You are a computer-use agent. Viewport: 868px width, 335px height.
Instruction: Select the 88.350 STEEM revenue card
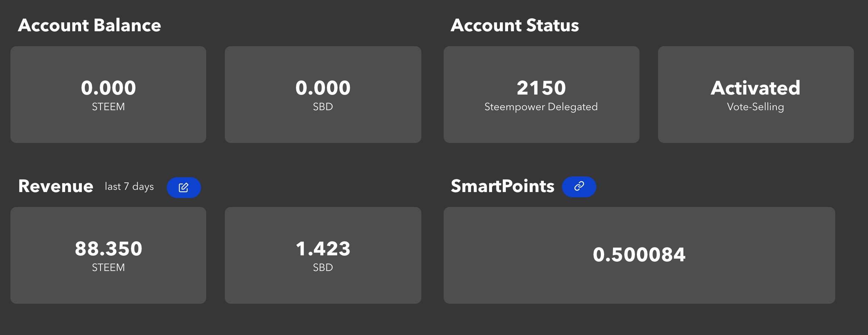click(108, 255)
